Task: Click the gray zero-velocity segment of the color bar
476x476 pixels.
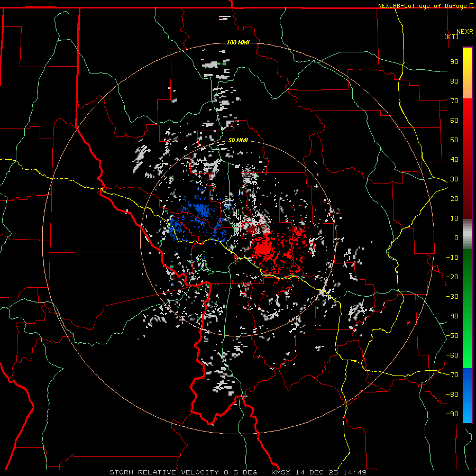Action: [467, 234]
